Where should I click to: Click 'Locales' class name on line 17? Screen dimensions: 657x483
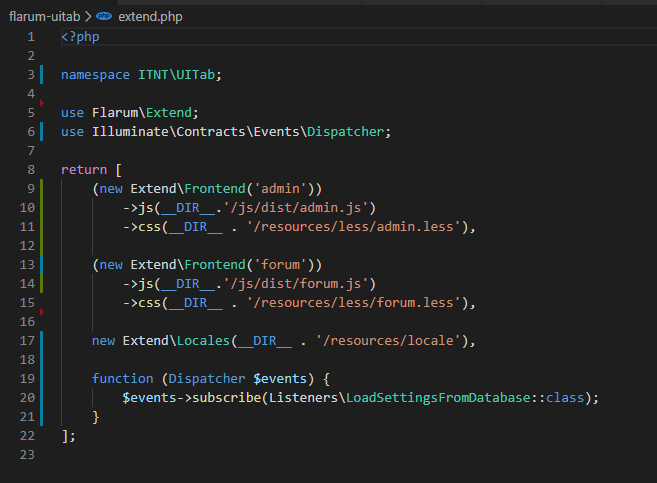click(x=203, y=341)
